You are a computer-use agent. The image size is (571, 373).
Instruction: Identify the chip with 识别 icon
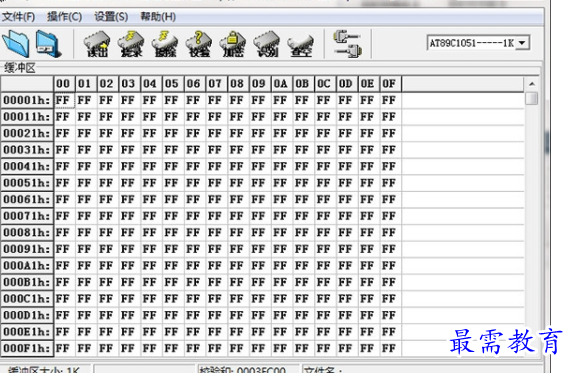tap(267, 44)
